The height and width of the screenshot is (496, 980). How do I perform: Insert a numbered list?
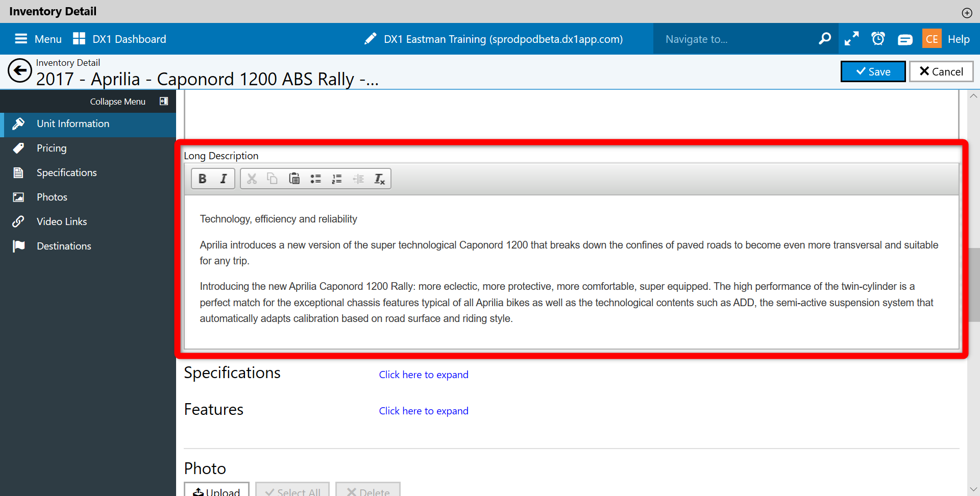click(337, 179)
